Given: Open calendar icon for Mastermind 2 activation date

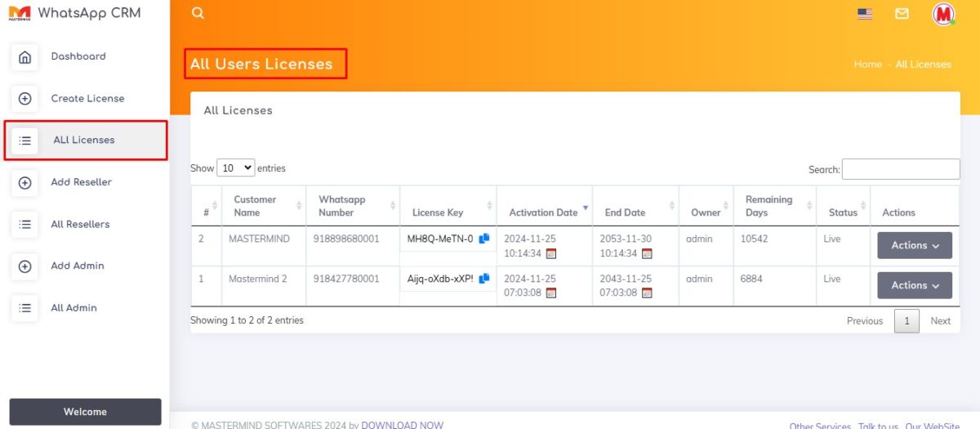Looking at the screenshot, I should (550, 293).
